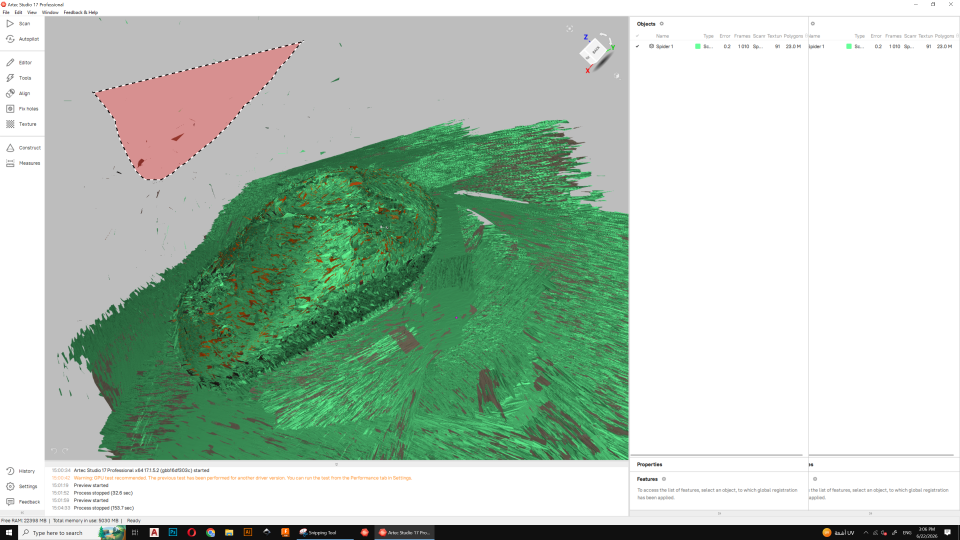960x540 pixels.
Task: Sort objects by the Error column
Action: (725, 36)
